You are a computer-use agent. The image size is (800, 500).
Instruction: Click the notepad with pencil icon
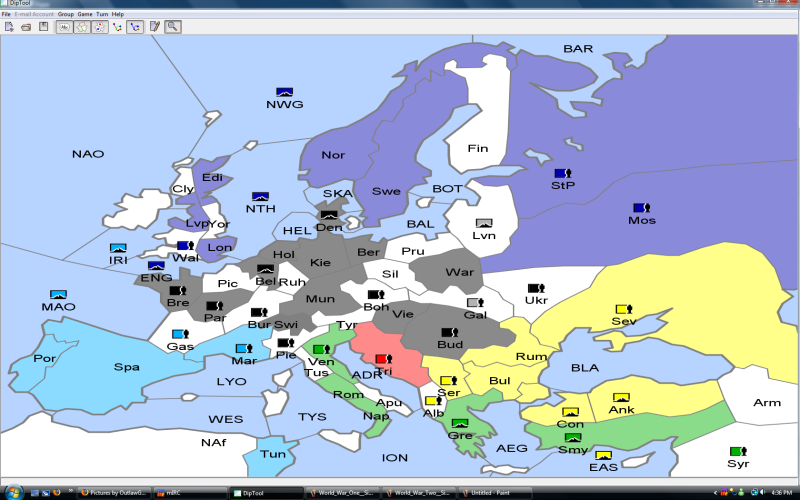[x=155, y=26]
